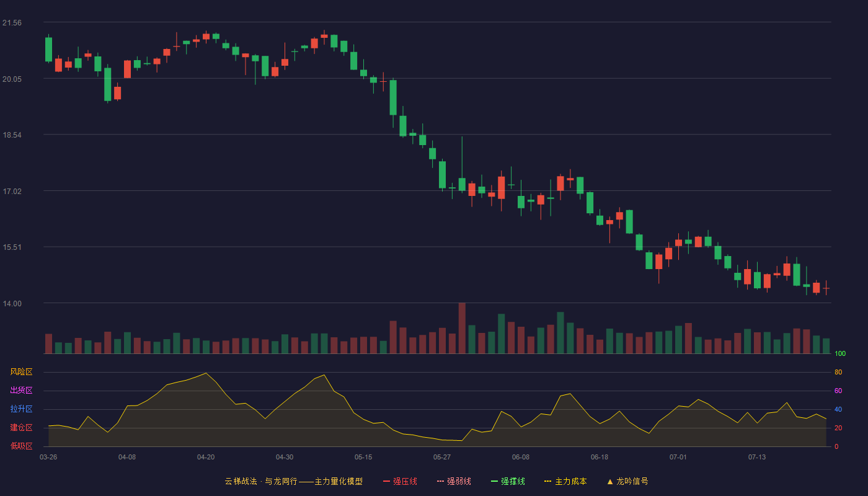Click the 04-20 date on the time axis
Image resolution: width=868 pixels, height=496 pixels.
click(206, 457)
